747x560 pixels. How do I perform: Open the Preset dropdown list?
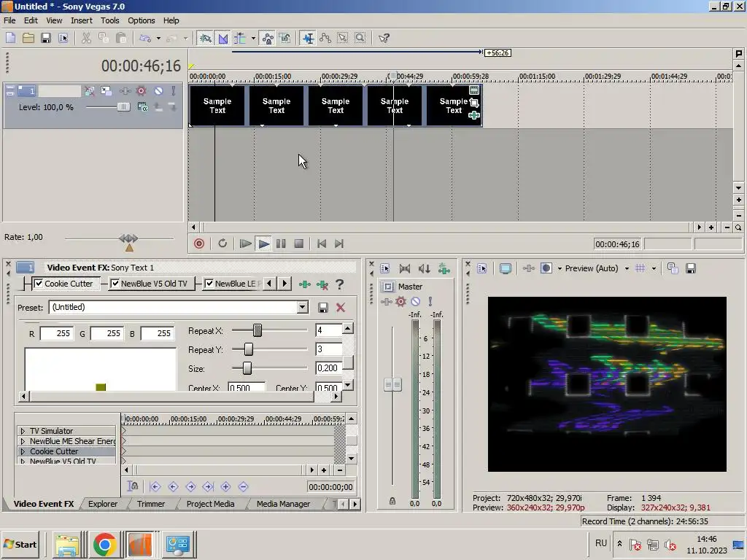click(303, 308)
